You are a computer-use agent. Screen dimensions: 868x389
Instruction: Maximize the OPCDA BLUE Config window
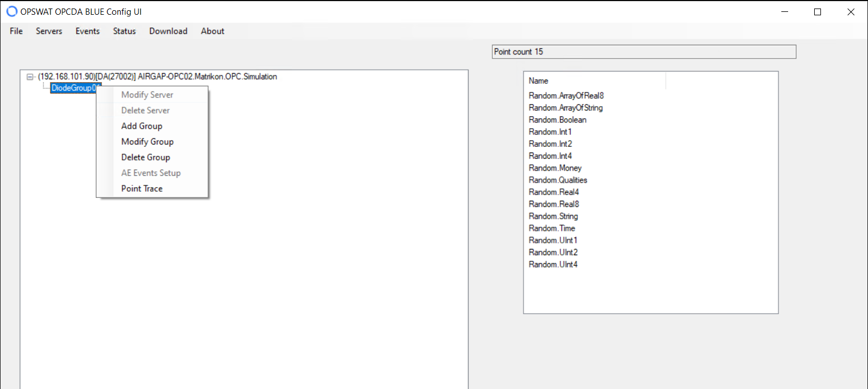tap(818, 12)
